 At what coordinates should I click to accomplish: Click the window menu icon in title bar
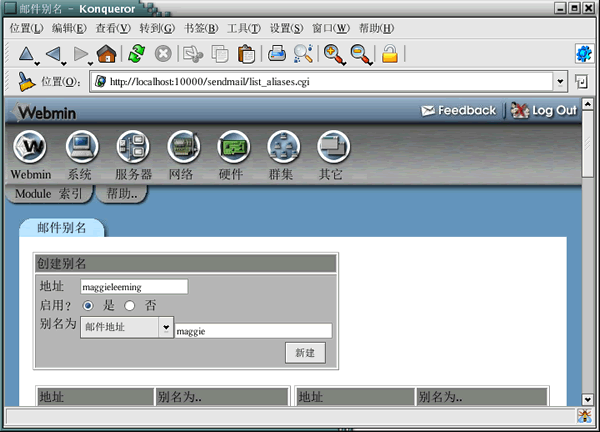pos(10,8)
